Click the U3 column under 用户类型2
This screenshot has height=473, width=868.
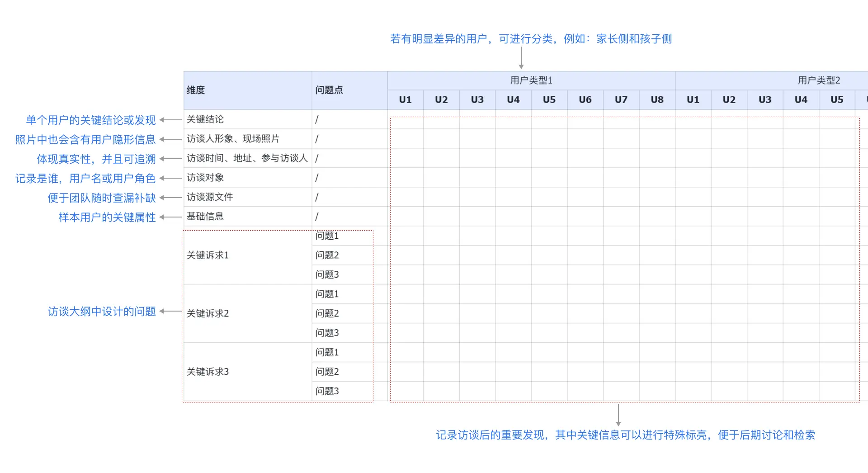tap(764, 99)
